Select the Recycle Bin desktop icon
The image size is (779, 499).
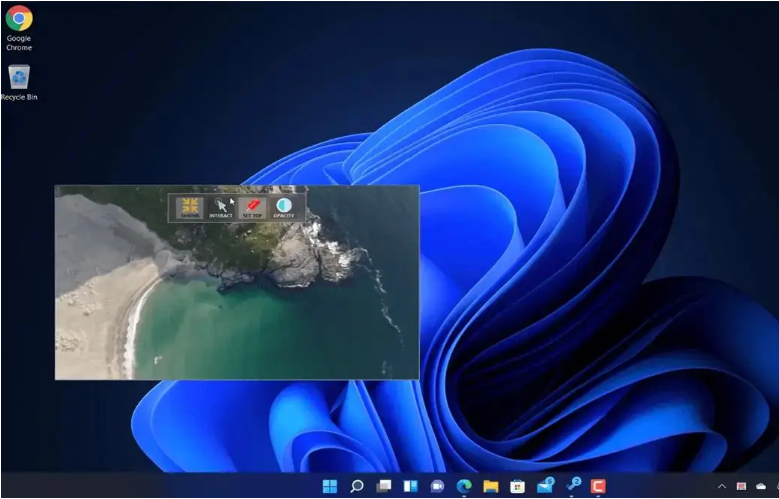click(19, 83)
